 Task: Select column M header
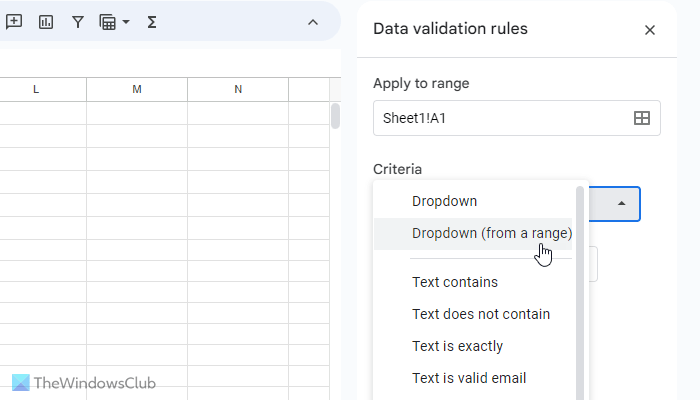[137, 90]
